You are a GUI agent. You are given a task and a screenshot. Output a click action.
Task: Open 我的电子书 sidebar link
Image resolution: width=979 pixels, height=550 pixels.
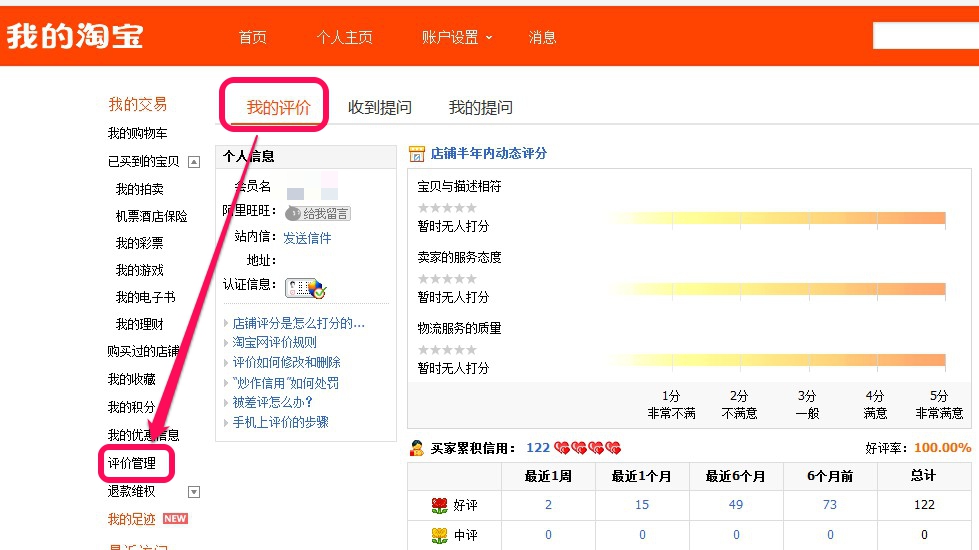145,297
